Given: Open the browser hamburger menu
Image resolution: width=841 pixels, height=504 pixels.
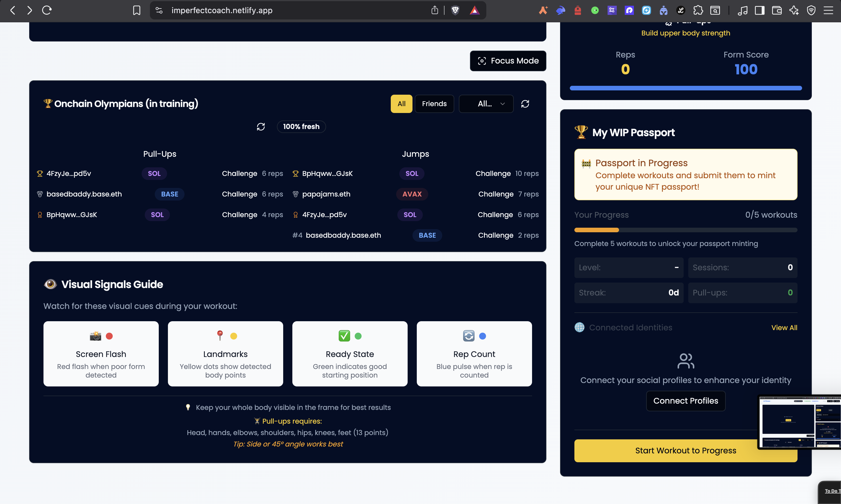Looking at the screenshot, I should pyautogui.click(x=828, y=10).
